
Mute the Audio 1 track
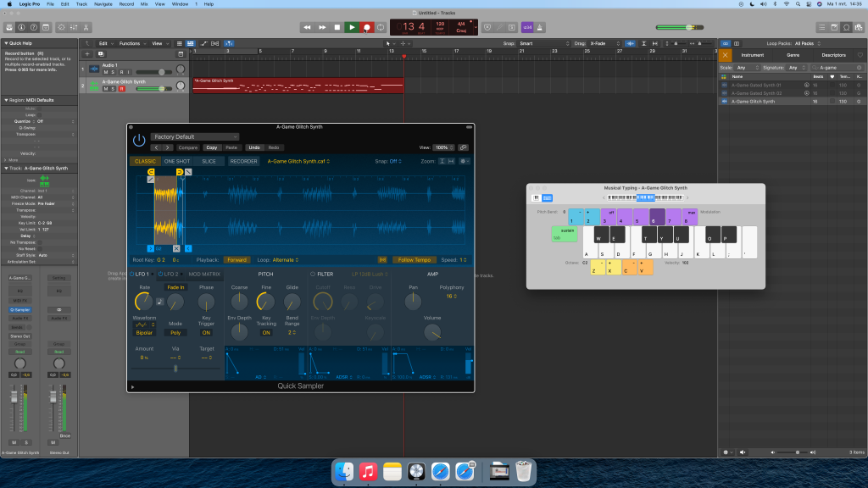point(105,71)
